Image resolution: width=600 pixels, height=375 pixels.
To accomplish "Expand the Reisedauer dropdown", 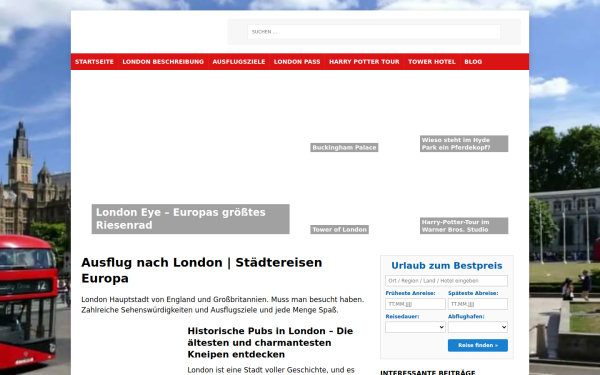I will pyautogui.click(x=415, y=327).
